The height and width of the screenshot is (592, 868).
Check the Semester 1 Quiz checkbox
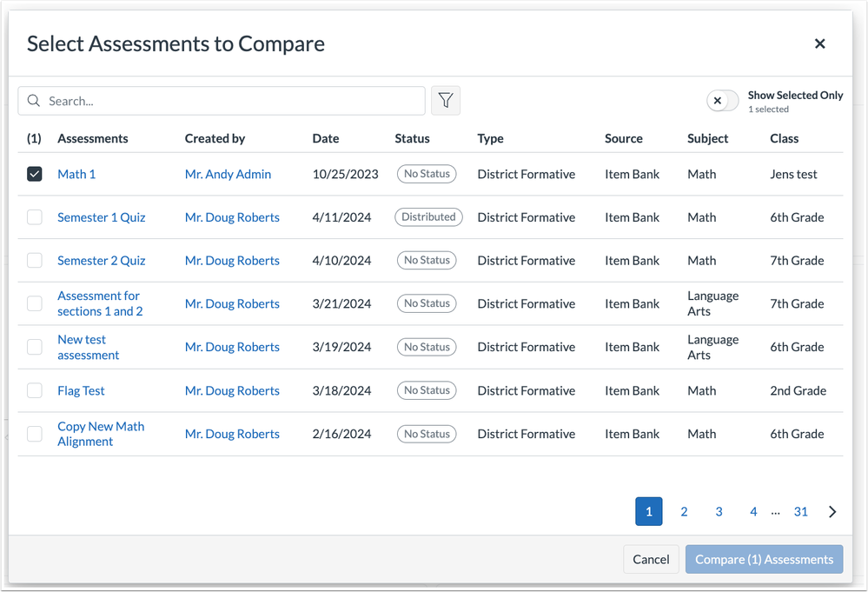pyautogui.click(x=34, y=216)
